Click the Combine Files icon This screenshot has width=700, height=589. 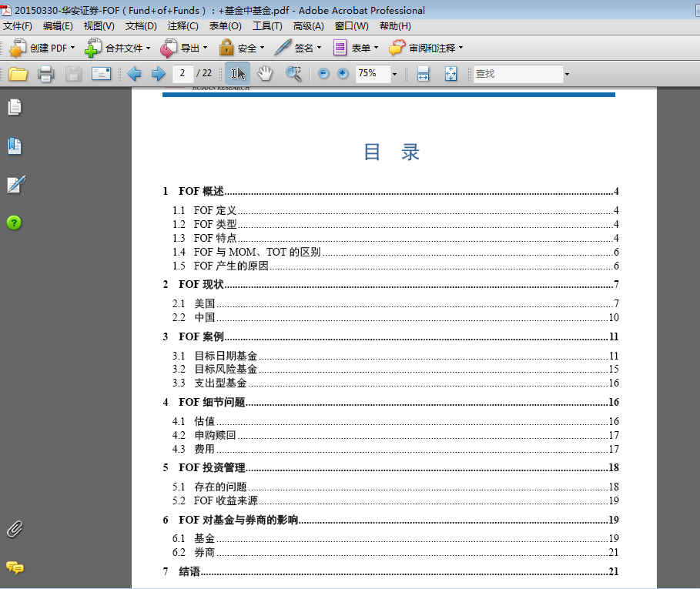coord(93,48)
